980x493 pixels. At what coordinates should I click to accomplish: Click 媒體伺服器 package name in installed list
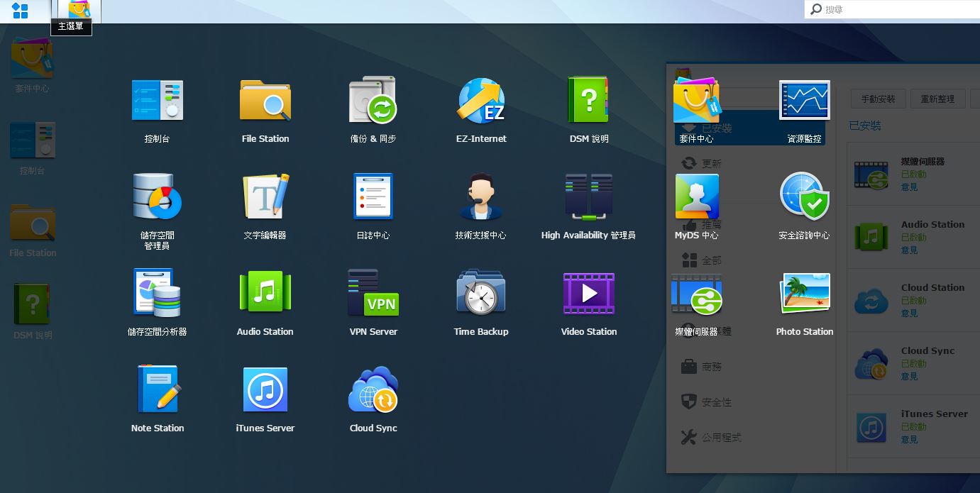(923, 161)
